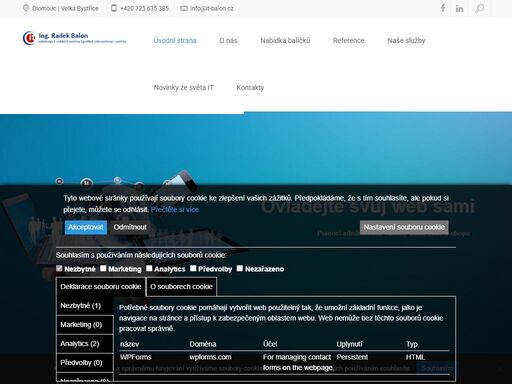This screenshot has height=384, width=512.
Task: Follow the Přečtěte si více link
Action: [175, 210]
